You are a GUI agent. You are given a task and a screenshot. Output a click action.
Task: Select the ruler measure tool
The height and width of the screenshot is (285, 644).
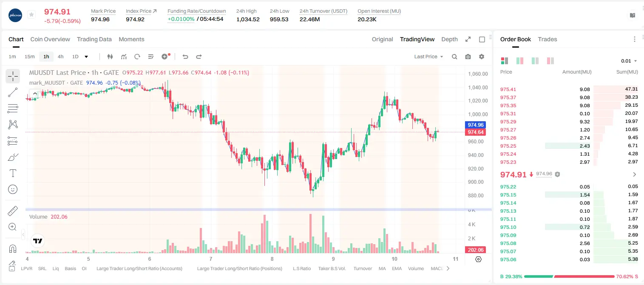(x=13, y=211)
